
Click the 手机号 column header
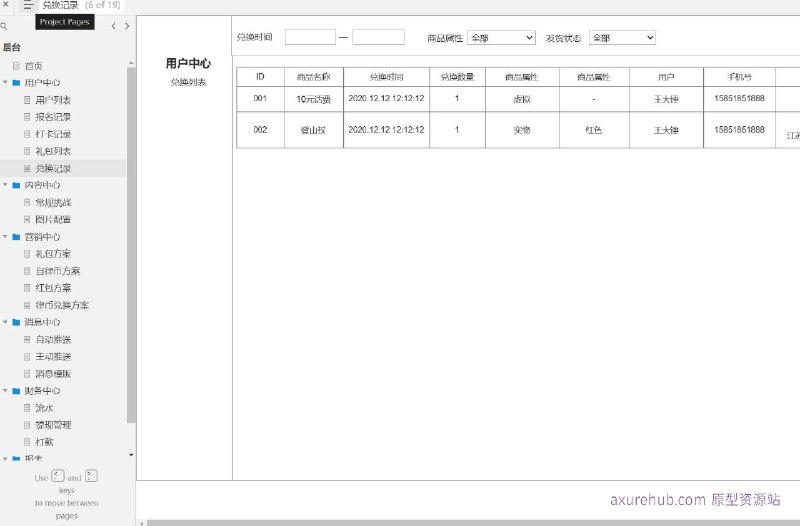pyautogui.click(x=739, y=77)
